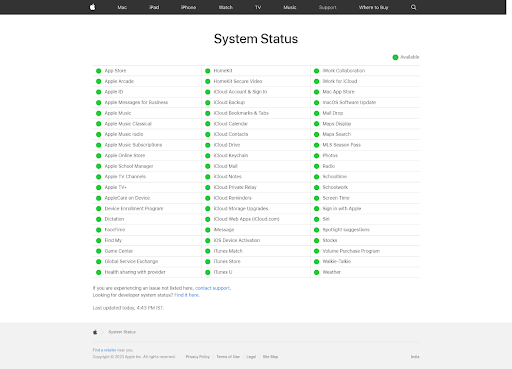Click the Available legend green dot
The height and width of the screenshot is (369, 512).
(395, 57)
